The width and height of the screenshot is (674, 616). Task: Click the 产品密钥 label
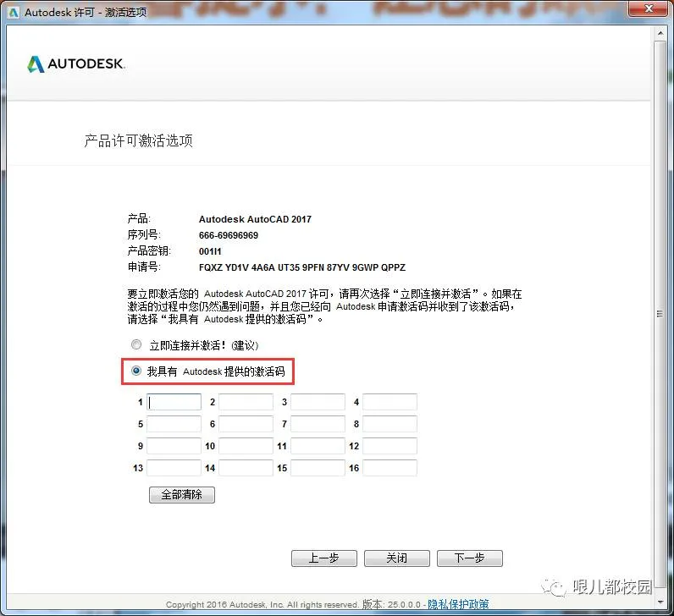149,250
